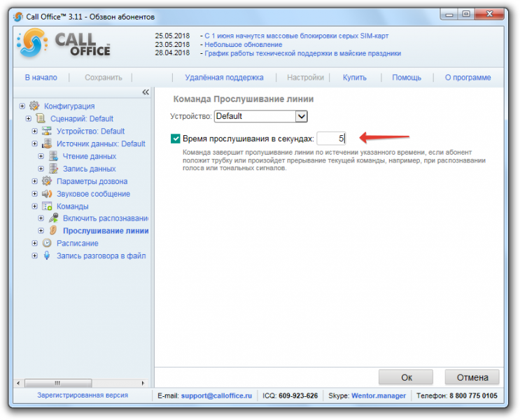The width and height of the screenshot is (520, 420).
Task: Click the speaker icon for Звуковое сообщение
Action: [x=47, y=194]
